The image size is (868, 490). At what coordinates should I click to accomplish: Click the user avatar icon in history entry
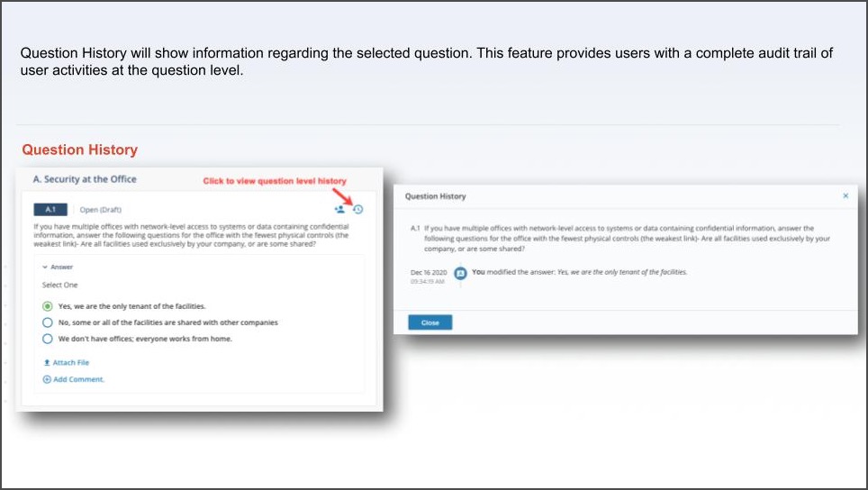pos(460,273)
